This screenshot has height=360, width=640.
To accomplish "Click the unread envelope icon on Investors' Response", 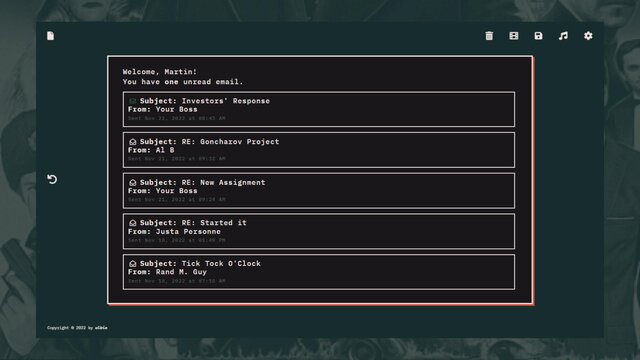I will pyautogui.click(x=133, y=101).
